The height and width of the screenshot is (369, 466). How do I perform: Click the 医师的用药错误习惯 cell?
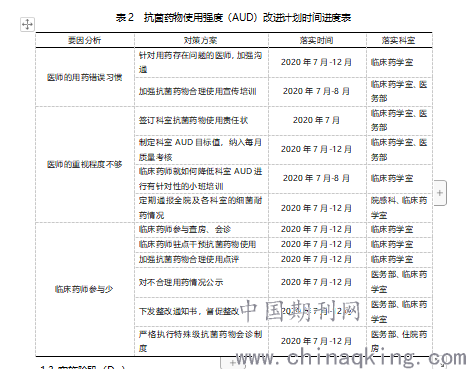point(85,77)
